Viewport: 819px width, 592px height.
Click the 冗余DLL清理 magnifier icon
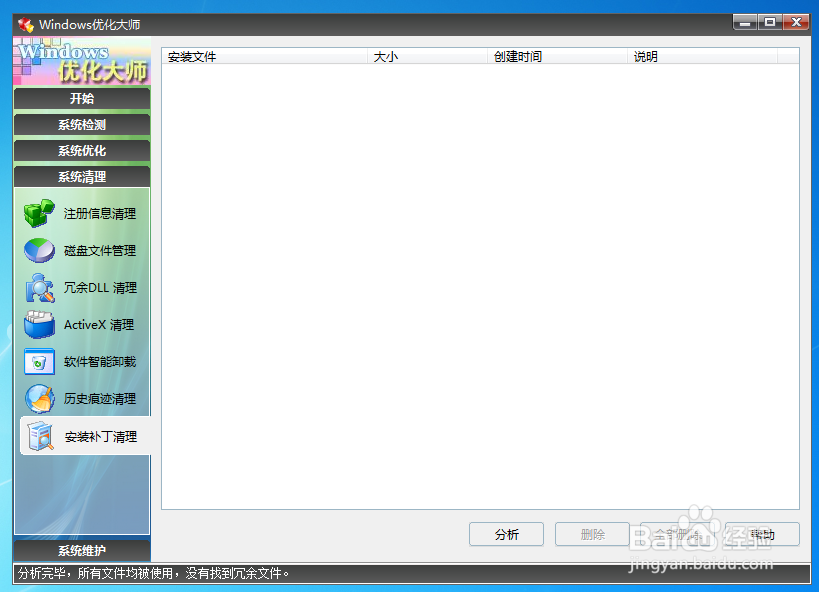pos(39,287)
